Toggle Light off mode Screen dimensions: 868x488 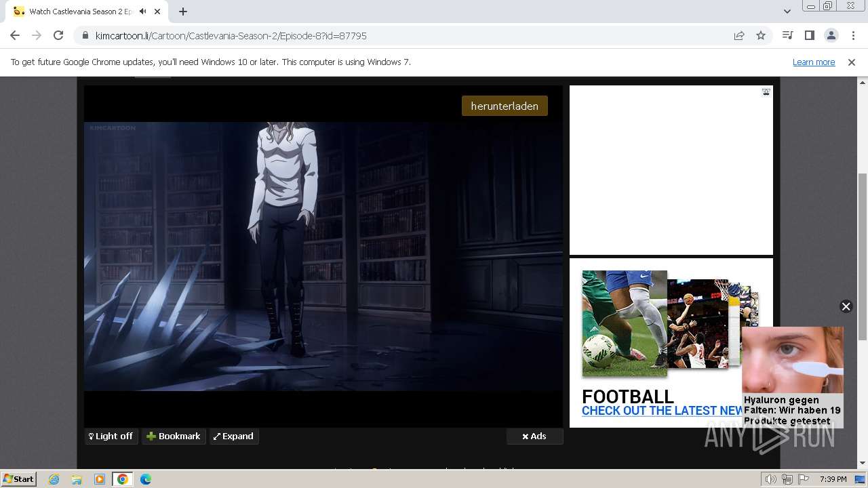coord(111,436)
